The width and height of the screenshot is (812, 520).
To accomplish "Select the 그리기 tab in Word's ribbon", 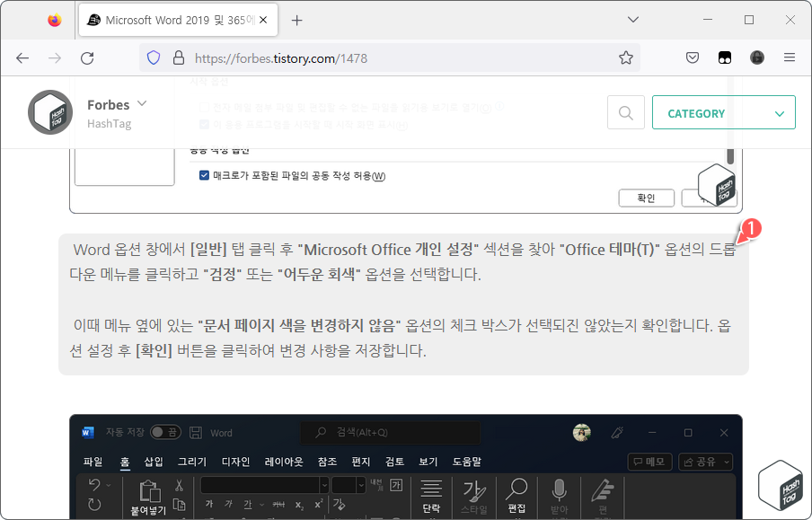I will (192, 462).
